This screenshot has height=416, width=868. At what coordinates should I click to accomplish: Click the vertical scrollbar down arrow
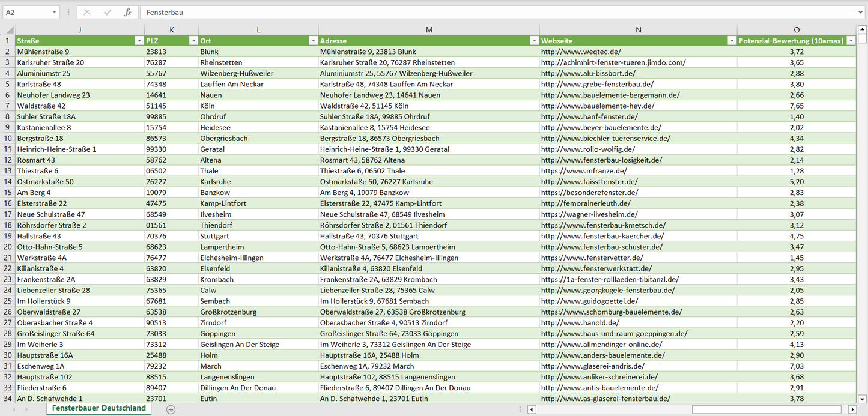point(862,398)
